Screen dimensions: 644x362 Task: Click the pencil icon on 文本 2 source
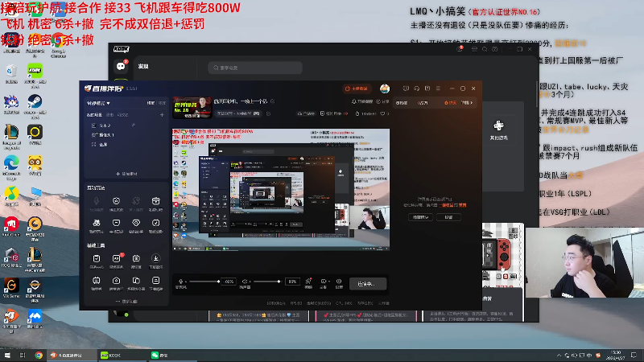coord(134,125)
